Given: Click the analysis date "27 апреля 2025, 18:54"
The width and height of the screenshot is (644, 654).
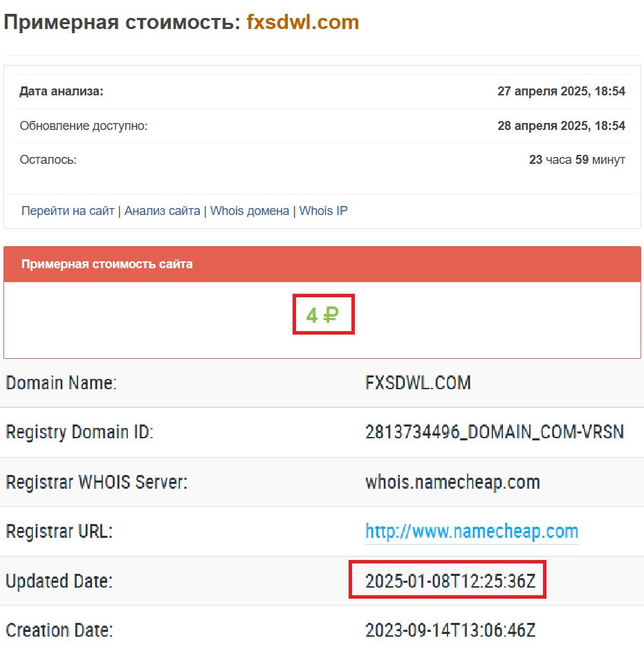Looking at the screenshot, I should tap(561, 91).
